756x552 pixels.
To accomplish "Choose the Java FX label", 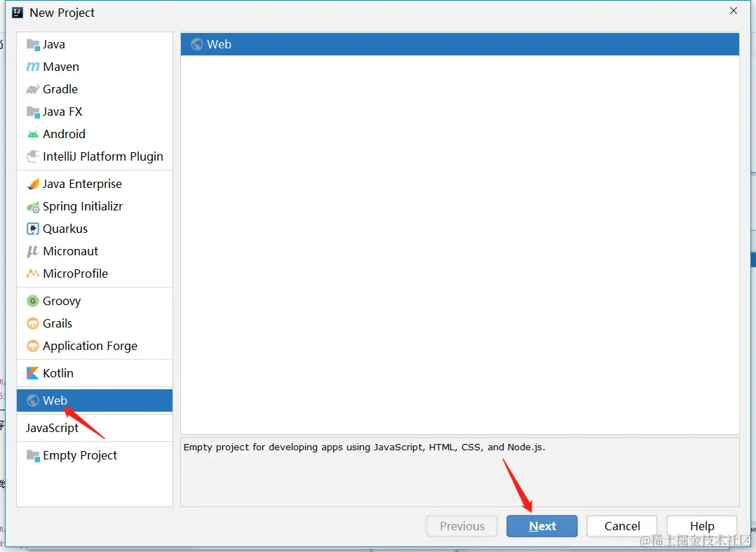I will [x=62, y=112].
